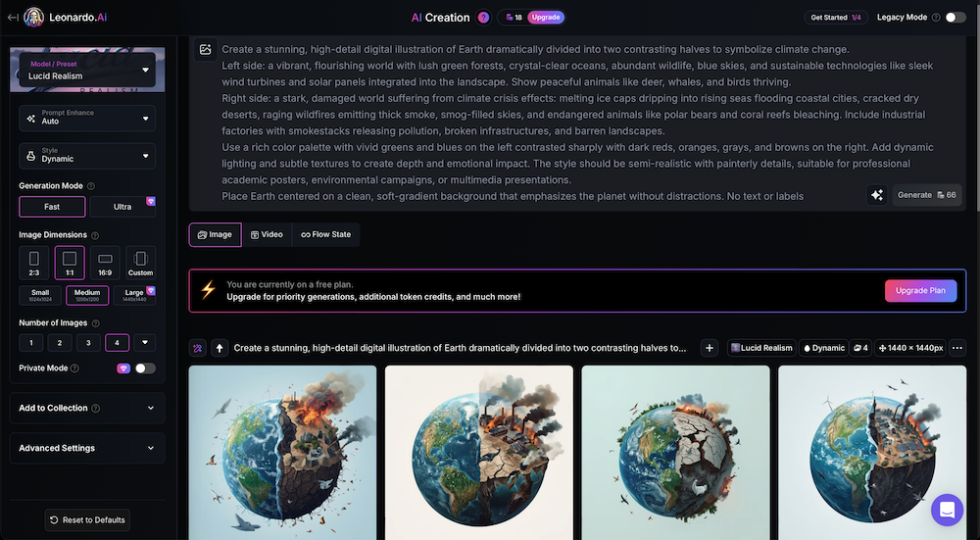Click the back arrow beside Leonardo.Ai logo

tap(13, 18)
